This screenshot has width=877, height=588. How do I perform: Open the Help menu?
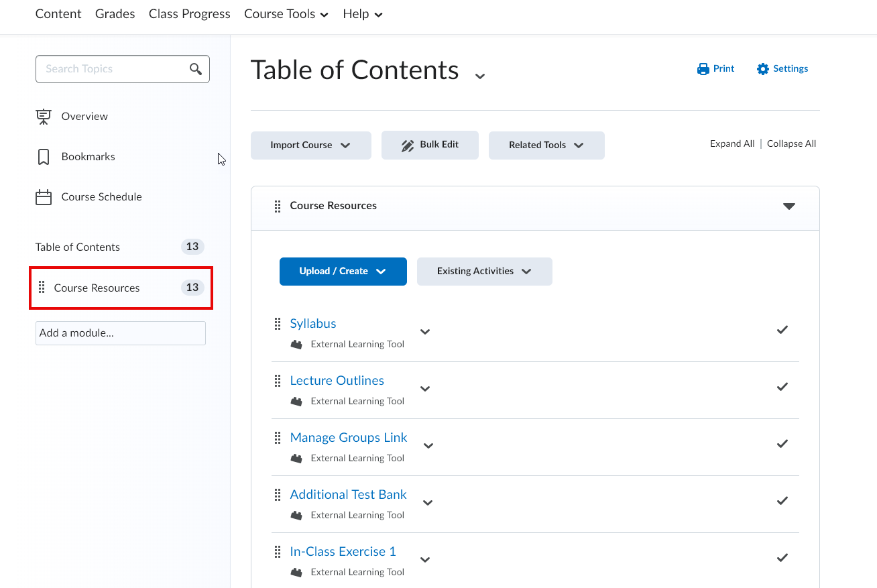point(363,14)
